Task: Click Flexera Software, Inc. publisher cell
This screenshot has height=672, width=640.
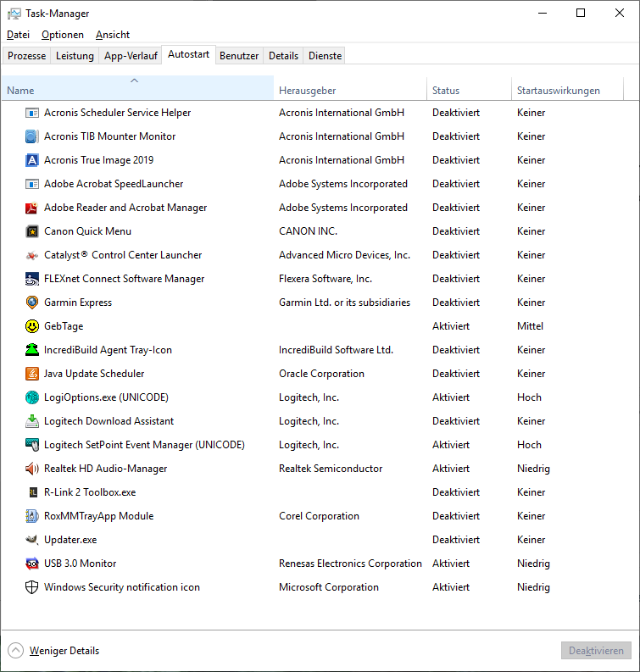Action: click(326, 279)
